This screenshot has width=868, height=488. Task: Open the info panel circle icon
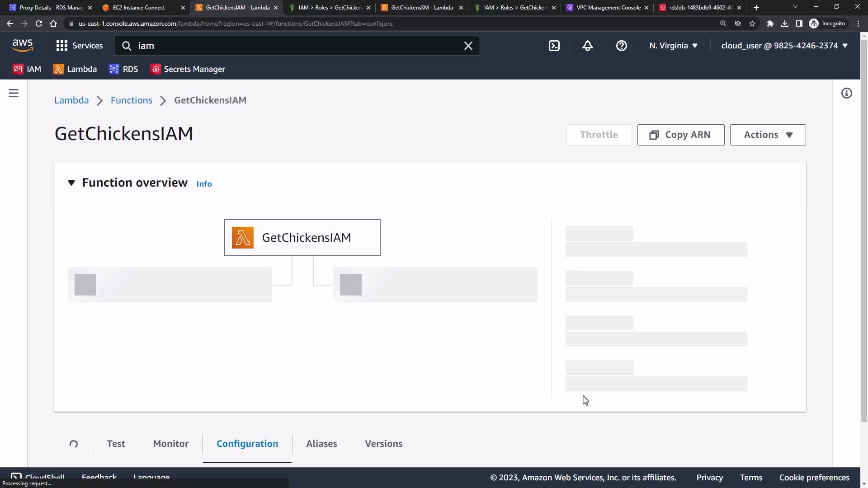tap(846, 93)
